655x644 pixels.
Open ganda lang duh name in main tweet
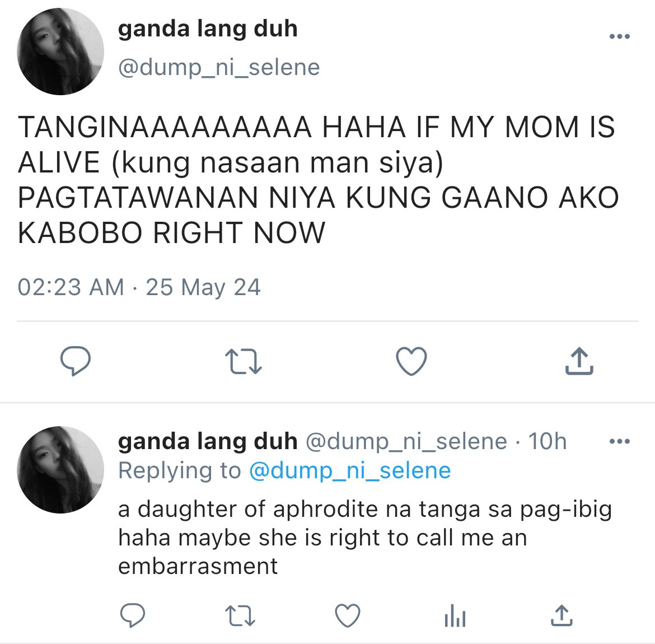[208, 29]
